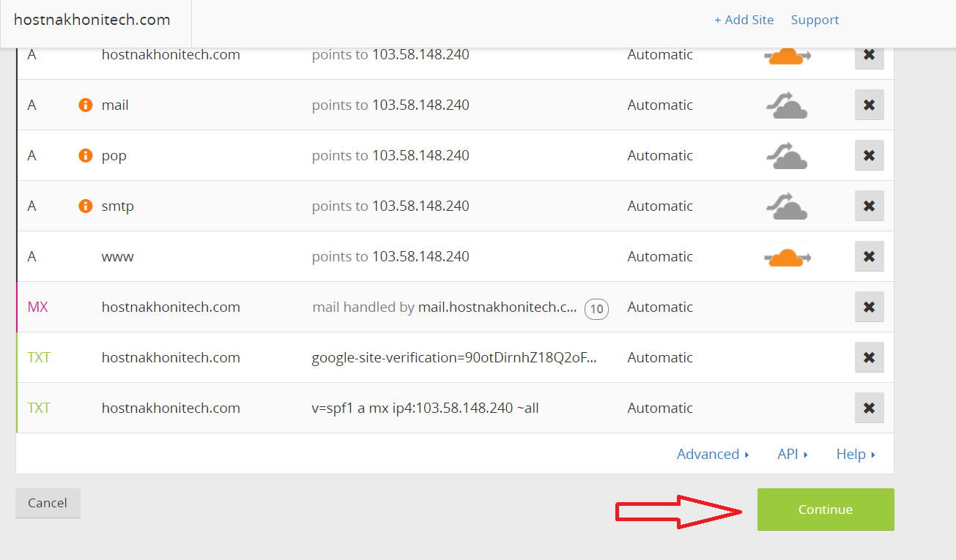This screenshot has height=560, width=956.
Task: Open TTL Automatic for google-site-verification record
Action: [x=660, y=358]
